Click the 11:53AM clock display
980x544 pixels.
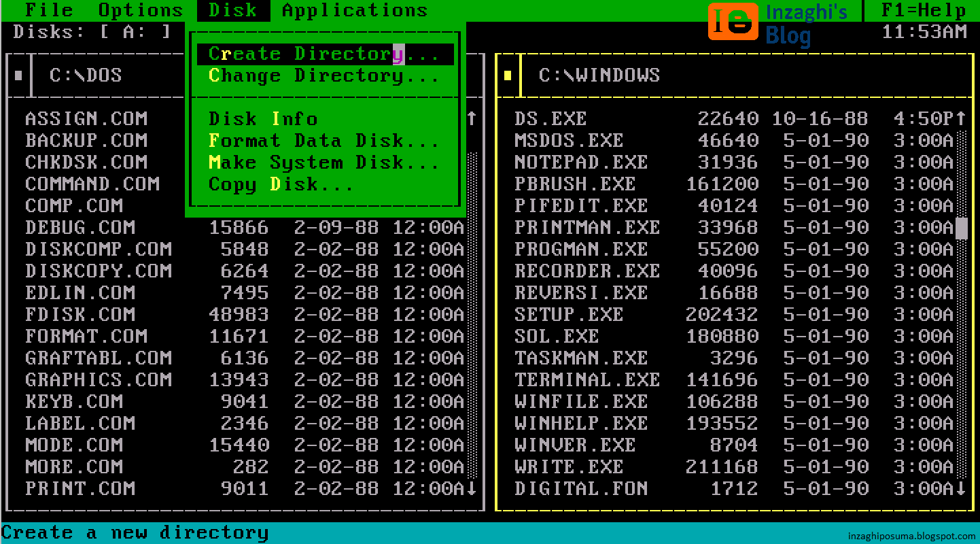[924, 31]
